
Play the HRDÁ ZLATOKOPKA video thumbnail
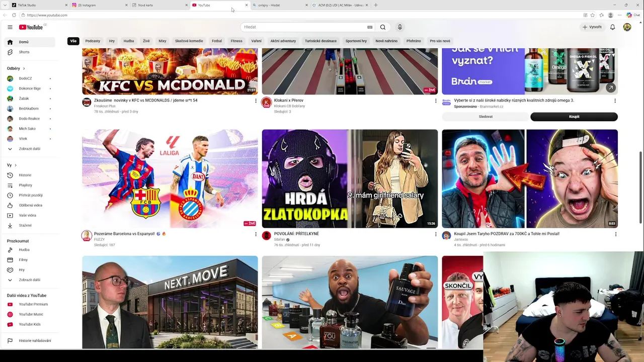click(350, 179)
